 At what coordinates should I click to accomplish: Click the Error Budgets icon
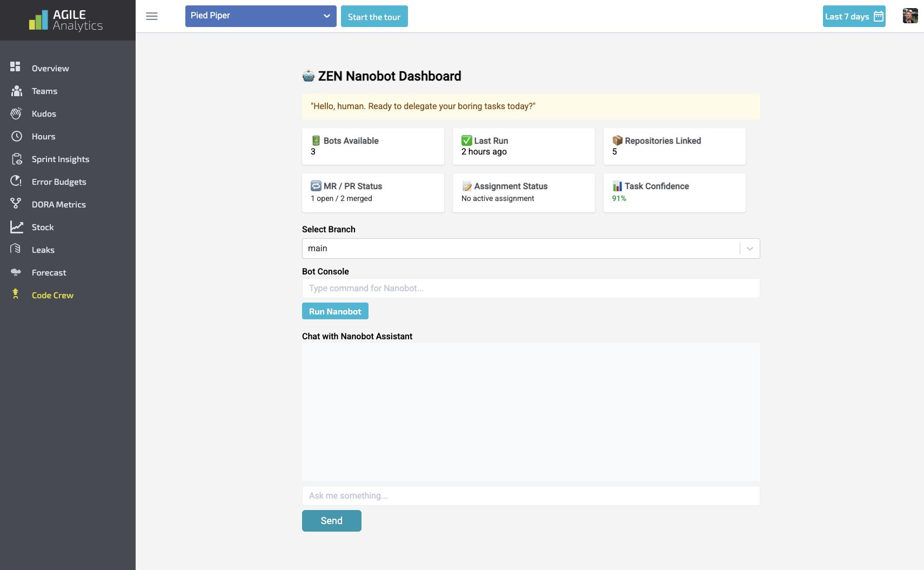tap(16, 182)
